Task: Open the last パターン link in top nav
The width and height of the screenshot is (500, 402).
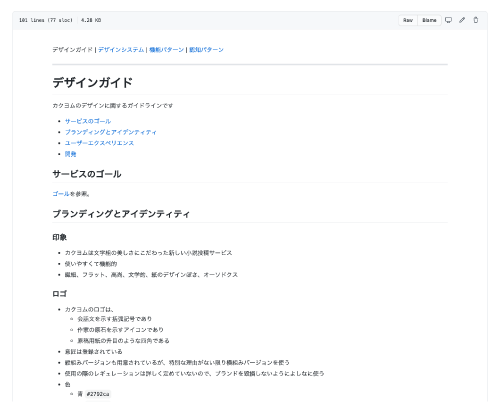Action: click(x=206, y=50)
